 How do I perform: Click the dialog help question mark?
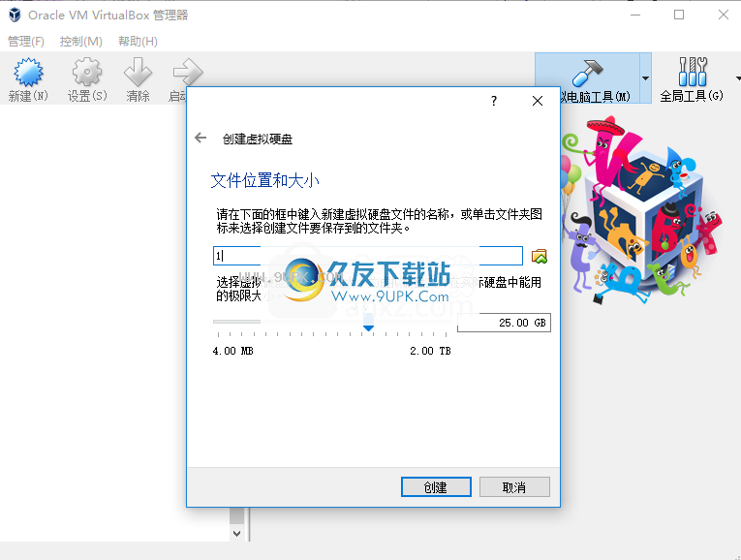[x=494, y=101]
